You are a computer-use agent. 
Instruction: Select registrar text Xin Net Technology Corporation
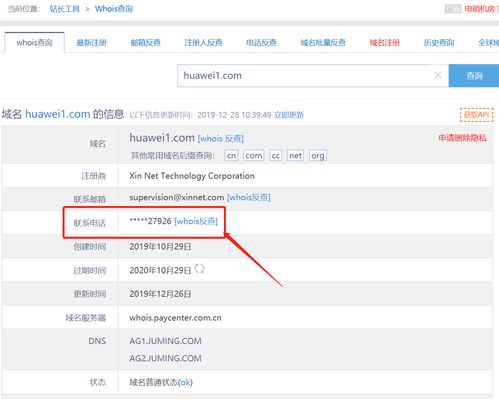click(x=192, y=176)
